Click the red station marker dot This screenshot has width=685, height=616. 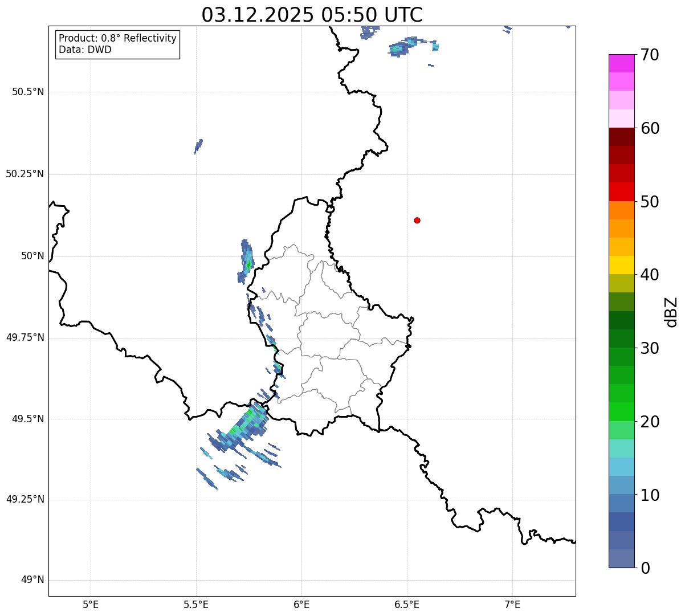point(417,220)
